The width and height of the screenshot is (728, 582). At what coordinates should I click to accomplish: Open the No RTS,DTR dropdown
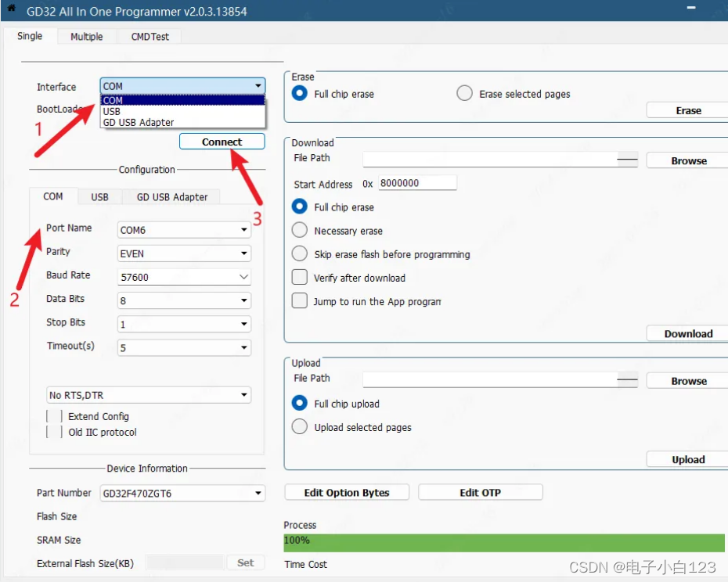[149, 395]
